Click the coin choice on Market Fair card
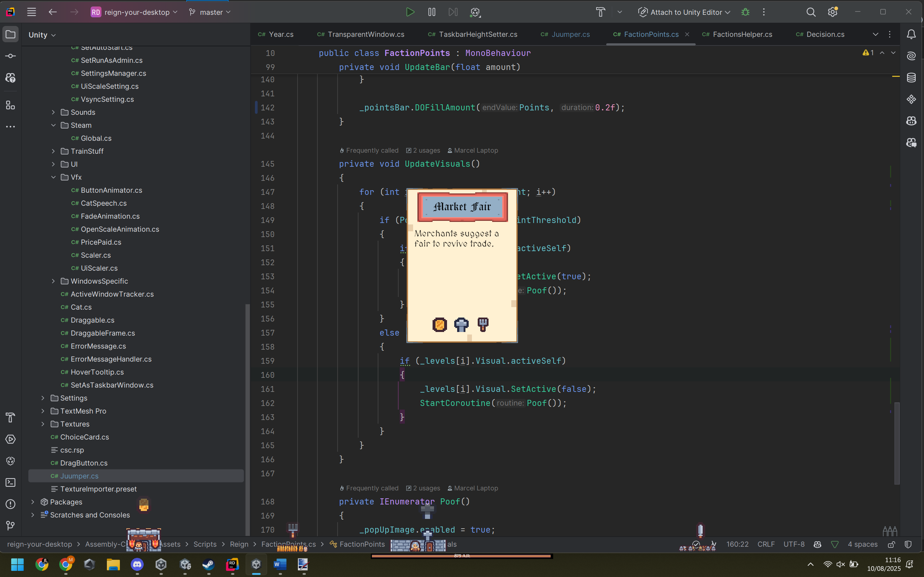The height and width of the screenshot is (577, 924). (x=439, y=325)
